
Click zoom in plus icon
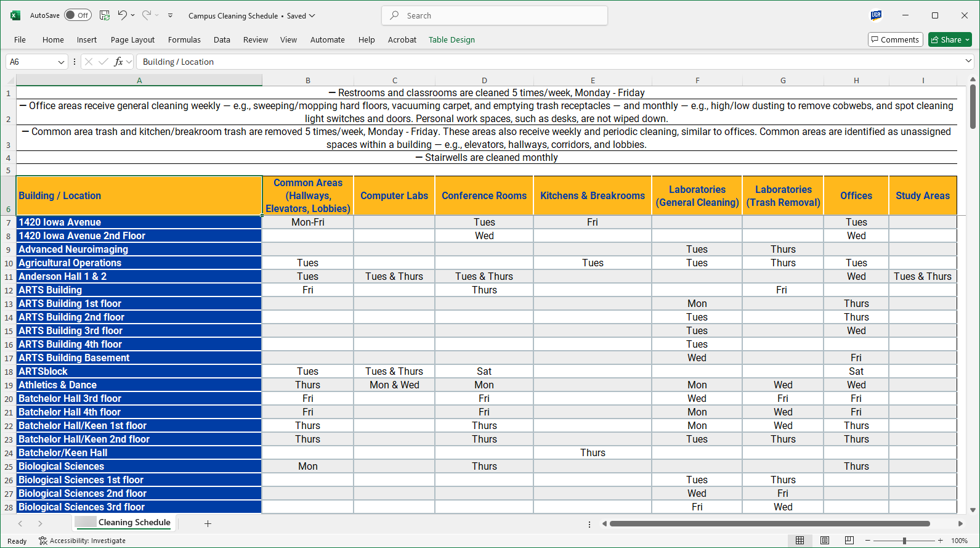tap(940, 541)
